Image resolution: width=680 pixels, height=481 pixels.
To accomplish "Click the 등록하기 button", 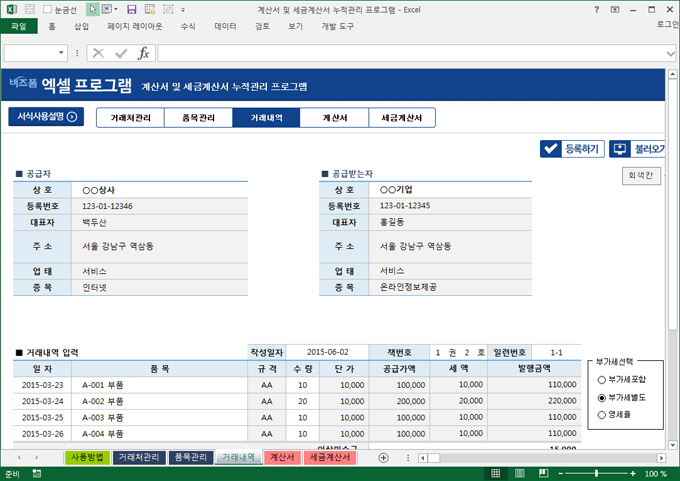I will pos(571,149).
